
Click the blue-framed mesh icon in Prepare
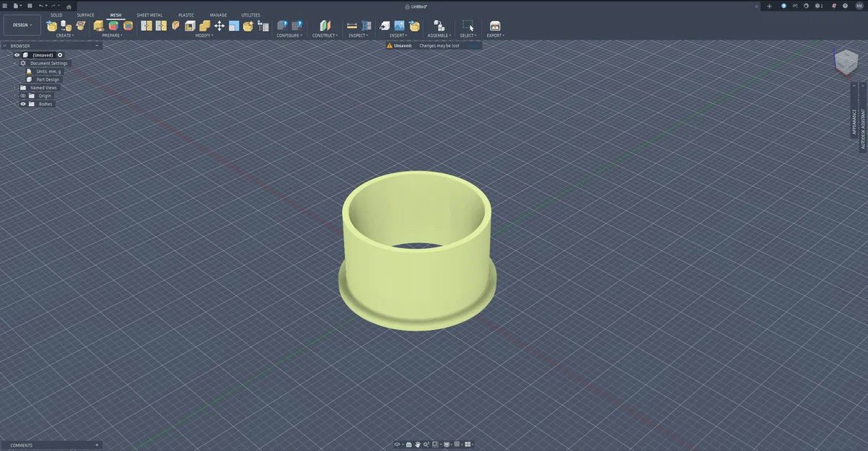(x=128, y=26)
